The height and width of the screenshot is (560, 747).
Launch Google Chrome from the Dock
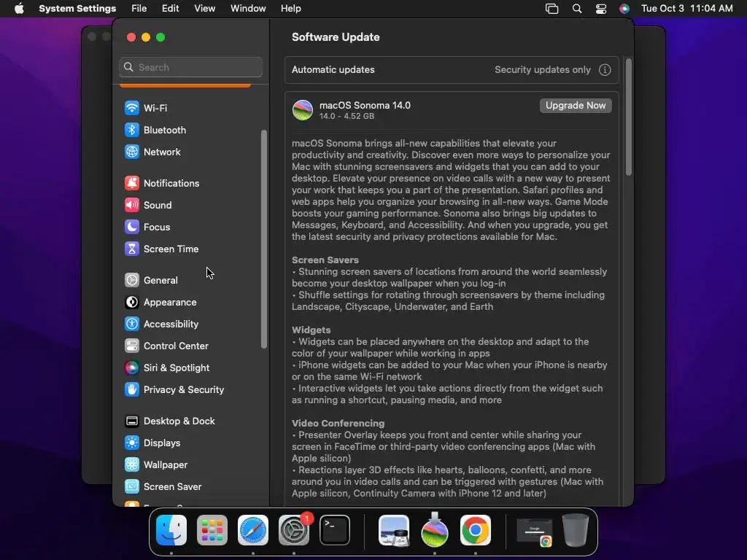[x=476, y=530]
